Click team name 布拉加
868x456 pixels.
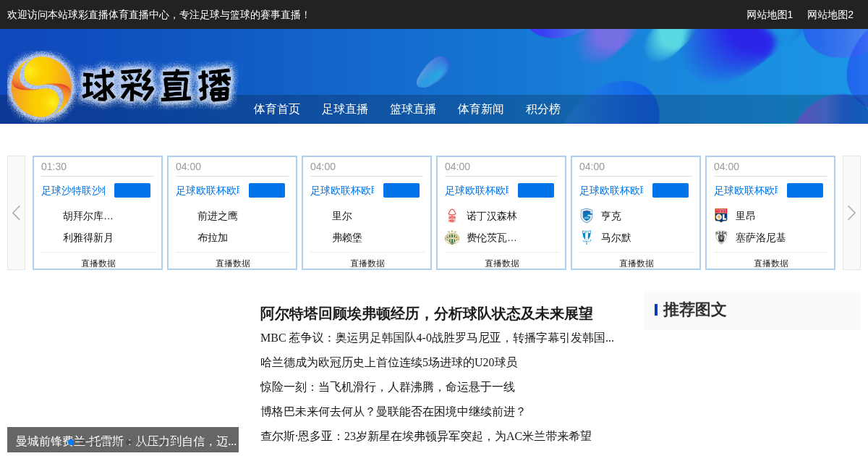[213, 237]
